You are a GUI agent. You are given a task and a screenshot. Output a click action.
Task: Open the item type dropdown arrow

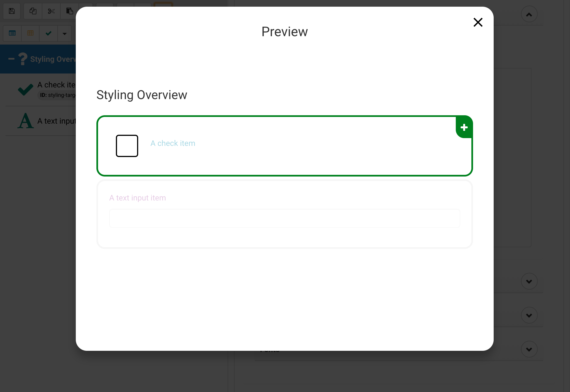65,34
